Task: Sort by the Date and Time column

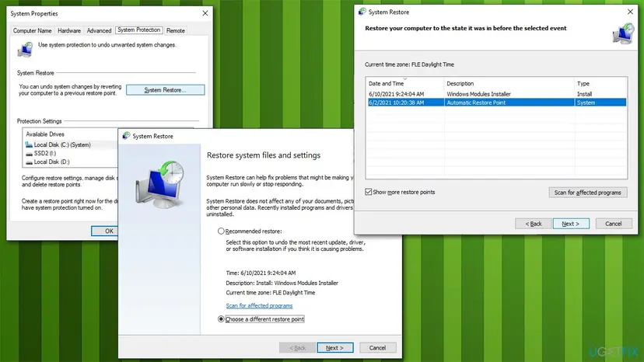Action: click(x=404, y=83)
